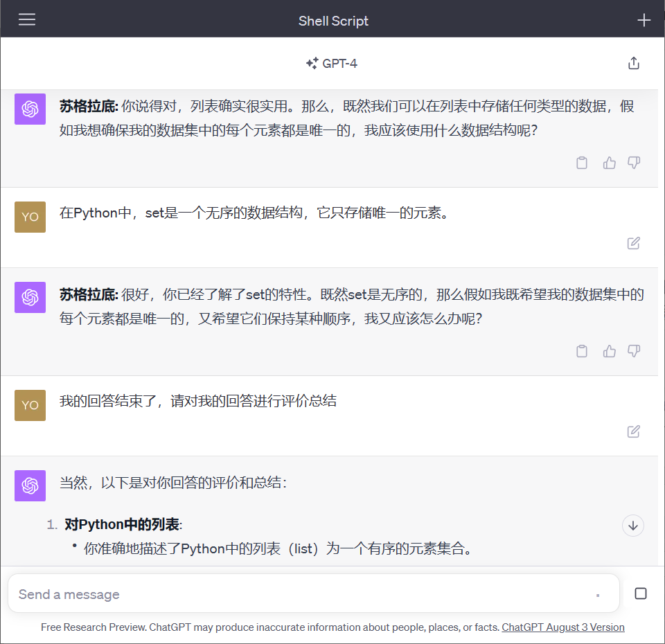665x644 pixels.
Task: Start a new chat with the plus icon
Action: coord(644,19)
